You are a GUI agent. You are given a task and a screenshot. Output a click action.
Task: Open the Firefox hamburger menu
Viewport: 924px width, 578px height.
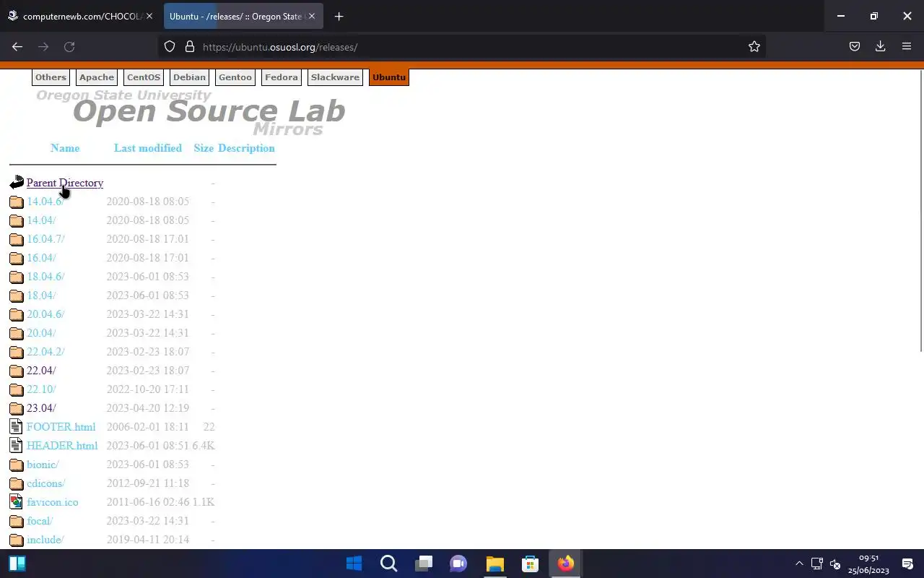click(907, 47)
